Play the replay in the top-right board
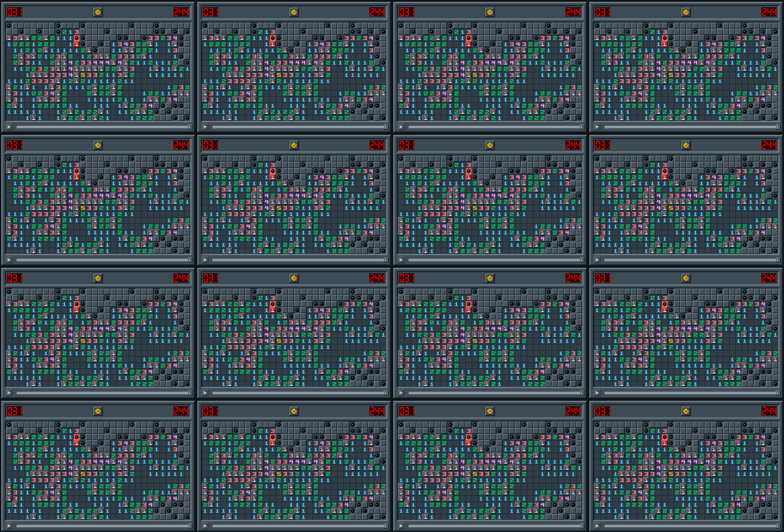Screen dimensions: 784x532 tap(597, 127)
